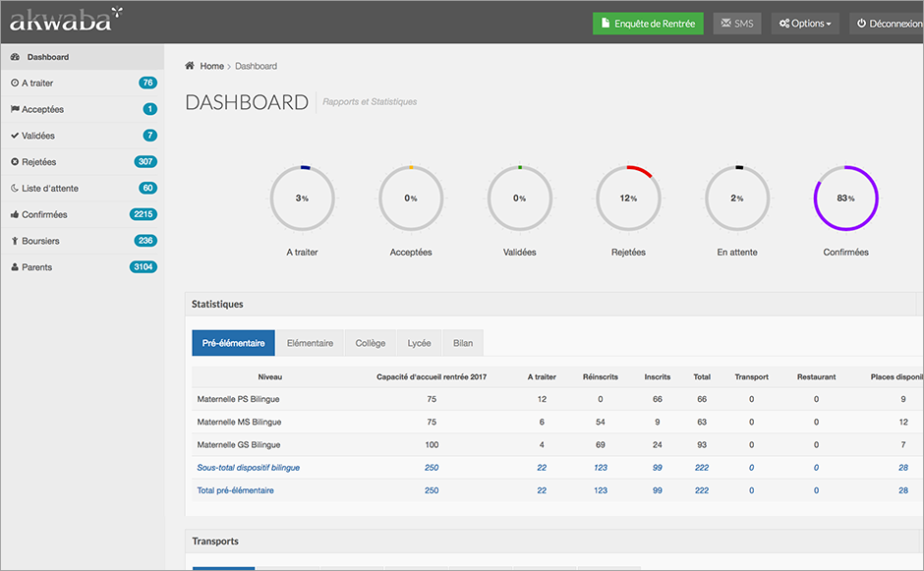Viewport: 924px width, 571px height.
Task: Click the flag icon beside Acceptées
Action: [x=15, y=109]
